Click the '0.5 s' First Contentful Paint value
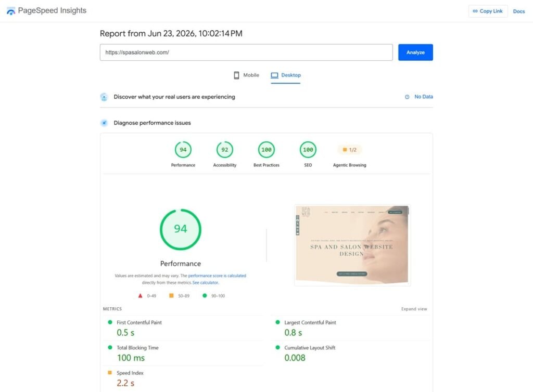This screenshot has height=392, width=533. coord(125,333)
